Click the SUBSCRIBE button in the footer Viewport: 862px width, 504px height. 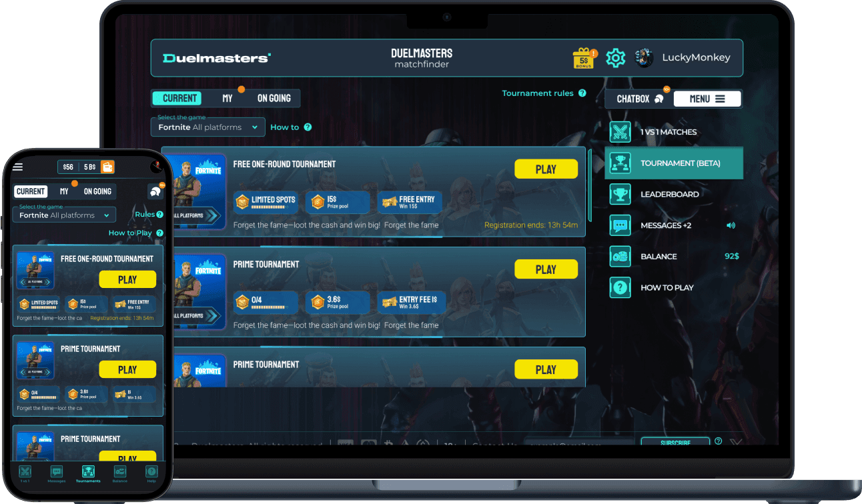675,441
